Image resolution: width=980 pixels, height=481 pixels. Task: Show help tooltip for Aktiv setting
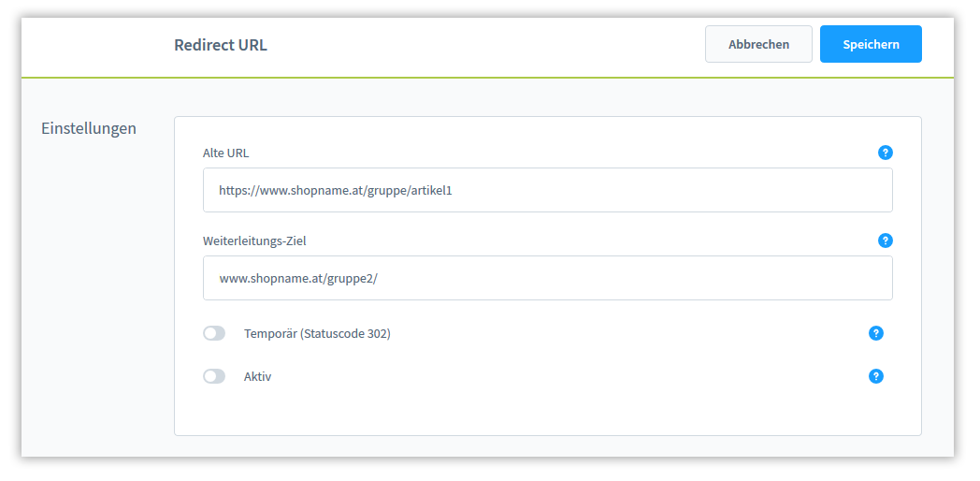(876, 376)
